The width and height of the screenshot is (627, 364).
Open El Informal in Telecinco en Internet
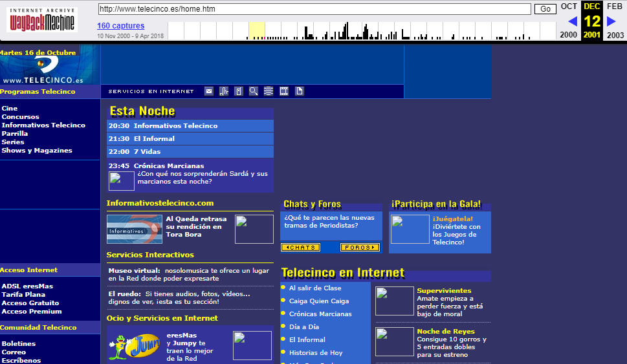pos(307,339)
